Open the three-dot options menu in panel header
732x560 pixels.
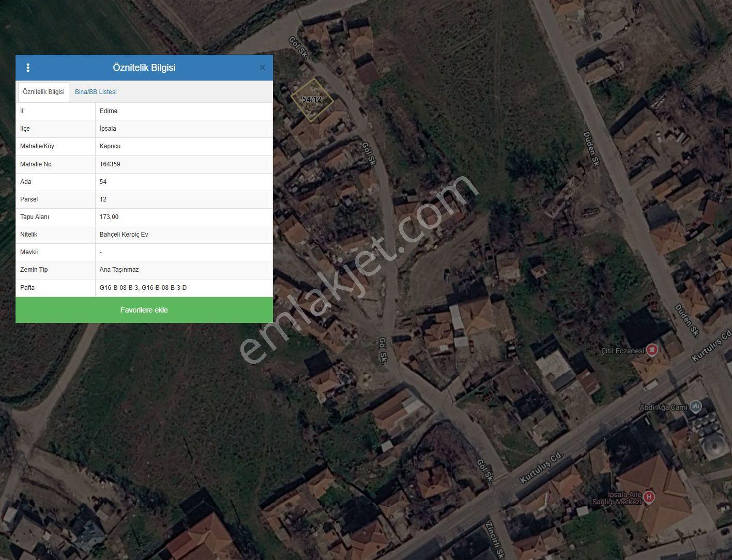(x=28, y=68)
